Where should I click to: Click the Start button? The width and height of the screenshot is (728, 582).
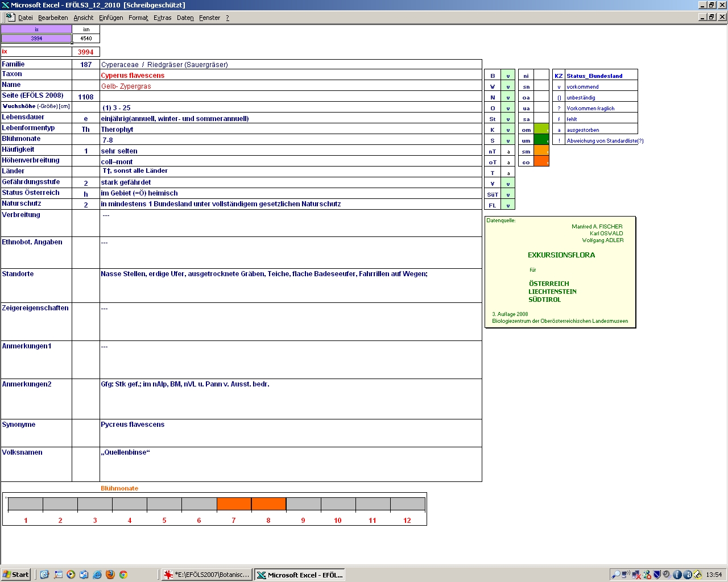(16, 575)
